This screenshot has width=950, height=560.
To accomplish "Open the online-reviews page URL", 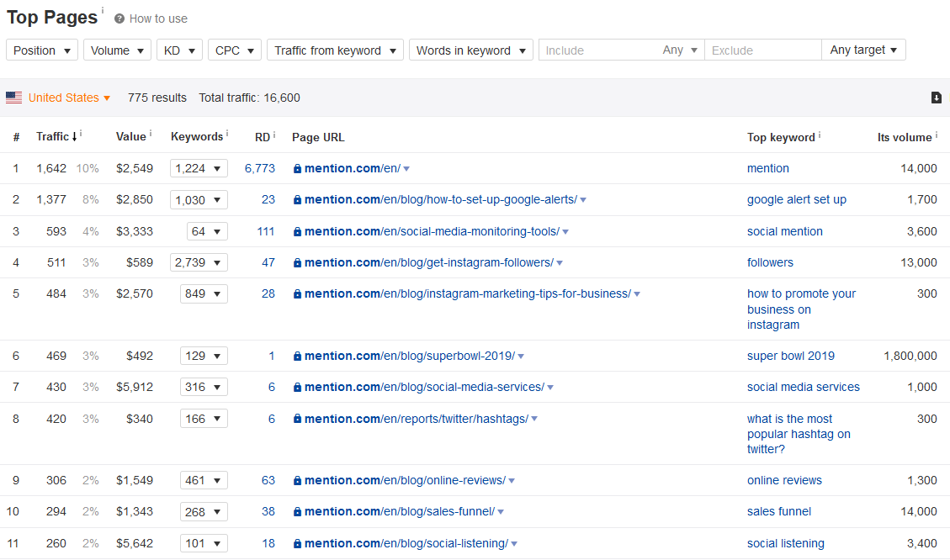I will [405, 480].
